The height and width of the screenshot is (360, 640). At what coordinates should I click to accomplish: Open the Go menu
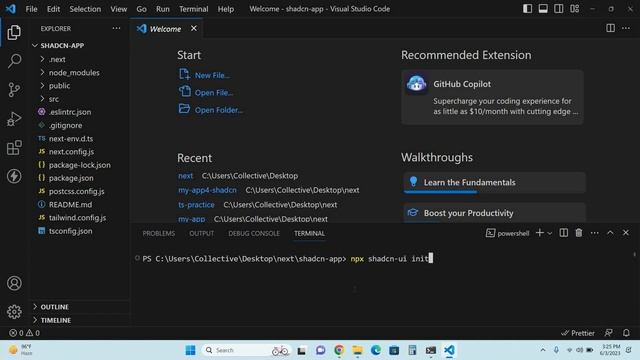(141, 9)
